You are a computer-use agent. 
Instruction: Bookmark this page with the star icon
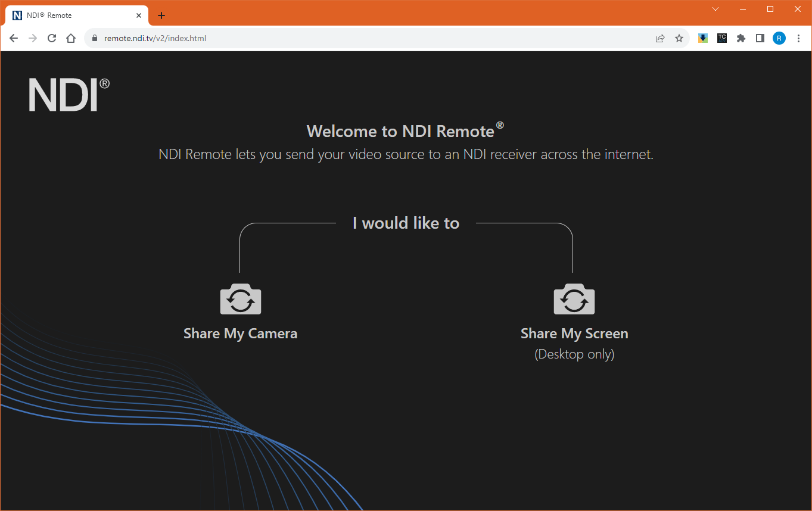coord(679,38)
